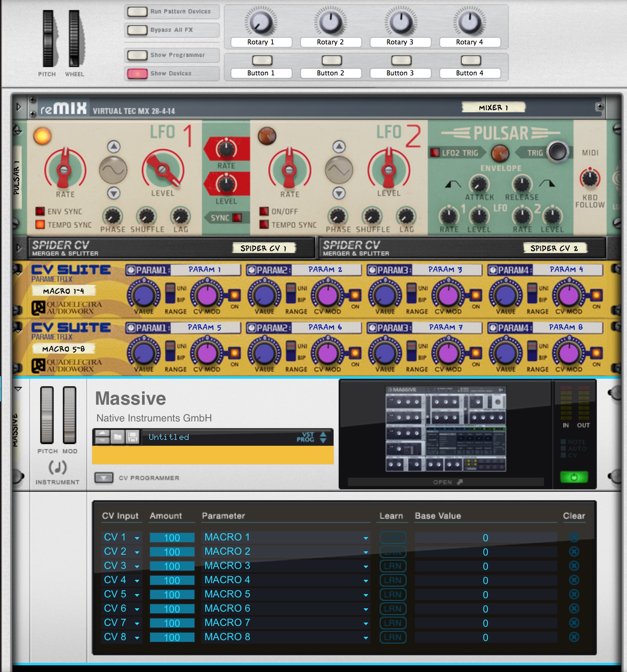
Task: Click the MACRO 4 Base Value field
Action: click(x=485, y=580)
